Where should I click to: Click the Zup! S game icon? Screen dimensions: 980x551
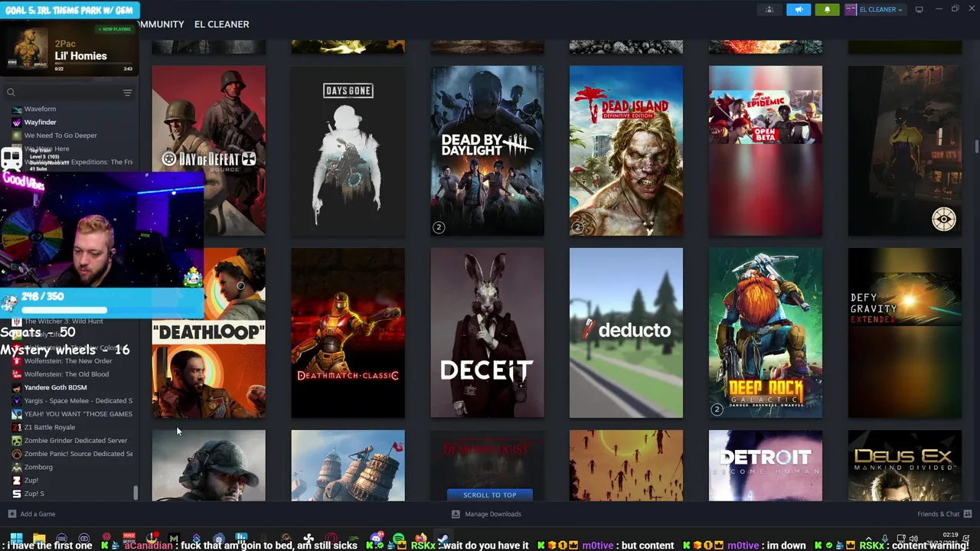(x=16, y=494)
